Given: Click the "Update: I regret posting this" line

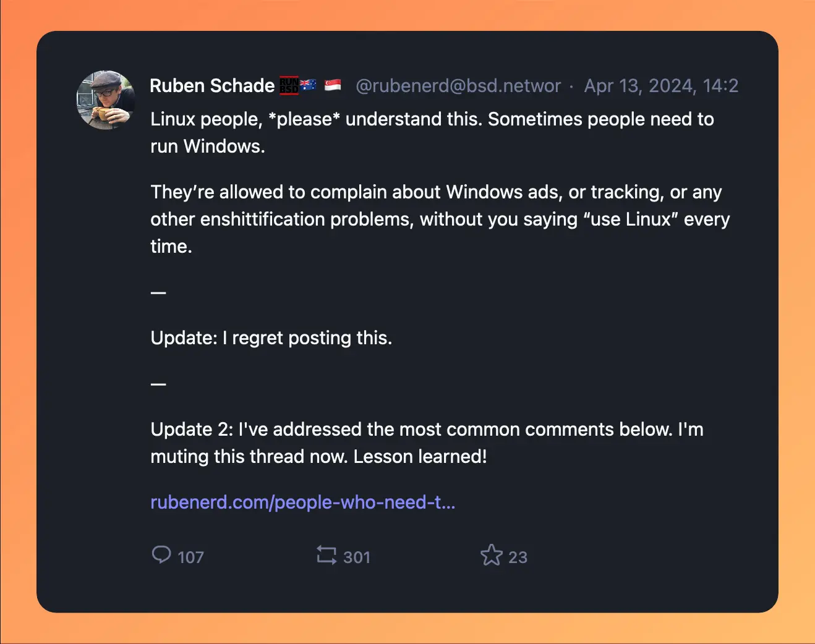Looking at the screenshot, I should (271, 337).
